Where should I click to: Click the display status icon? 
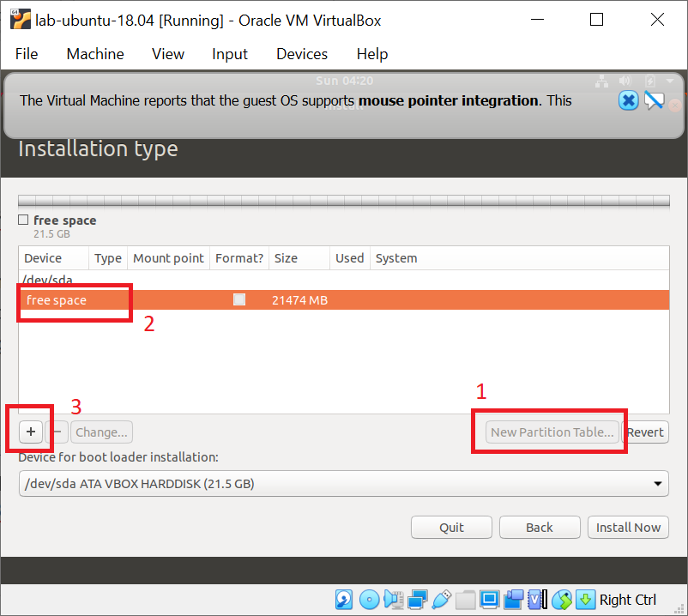click(x=489, y=600)
